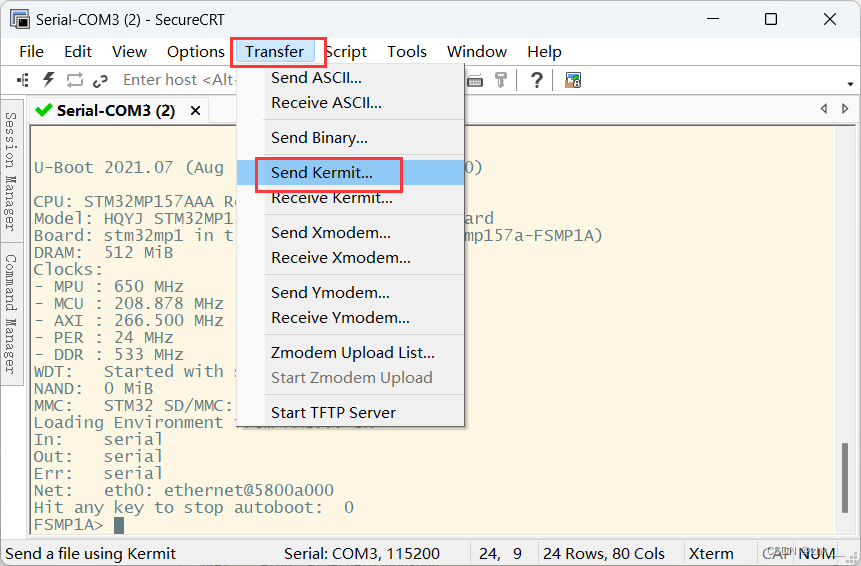Select Receive Kermit... menu entry
Viewport: 861px width, 566px height.
tap(350, 198)
